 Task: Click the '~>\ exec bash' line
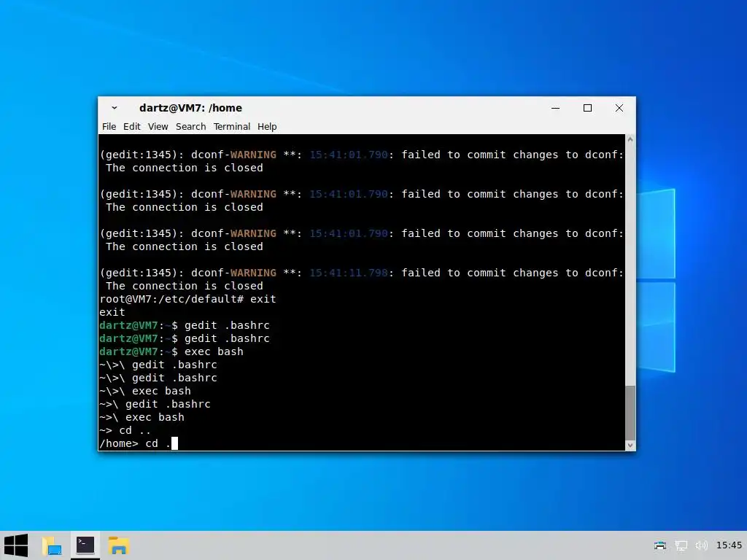point(142,417)
